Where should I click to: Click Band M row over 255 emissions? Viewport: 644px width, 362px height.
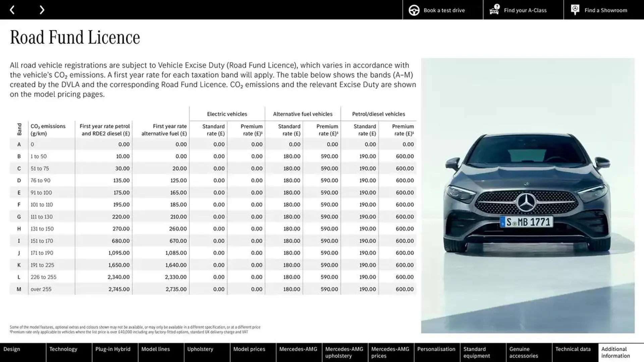coord(215,289)
